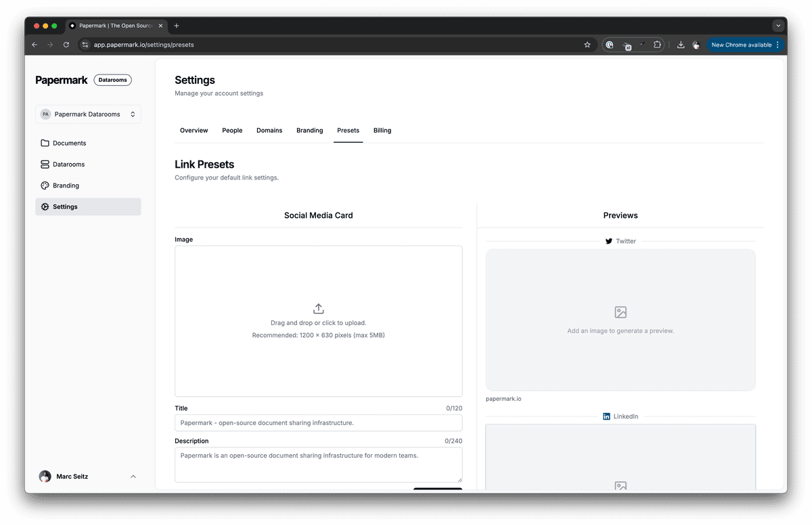Open Datarooms in the sidebar
The height and width of the screenshot is (526, 812).
pyautogui.click(x=88, y=165)
